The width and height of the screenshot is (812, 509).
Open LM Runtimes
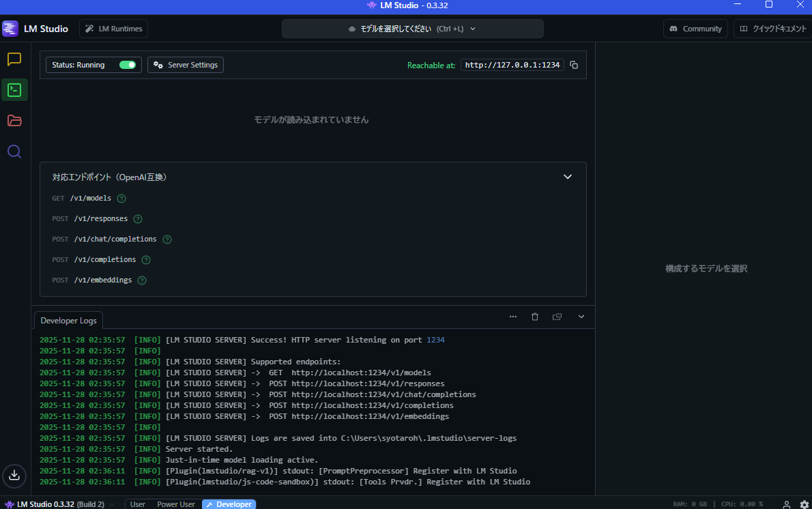tap(113, 29)
